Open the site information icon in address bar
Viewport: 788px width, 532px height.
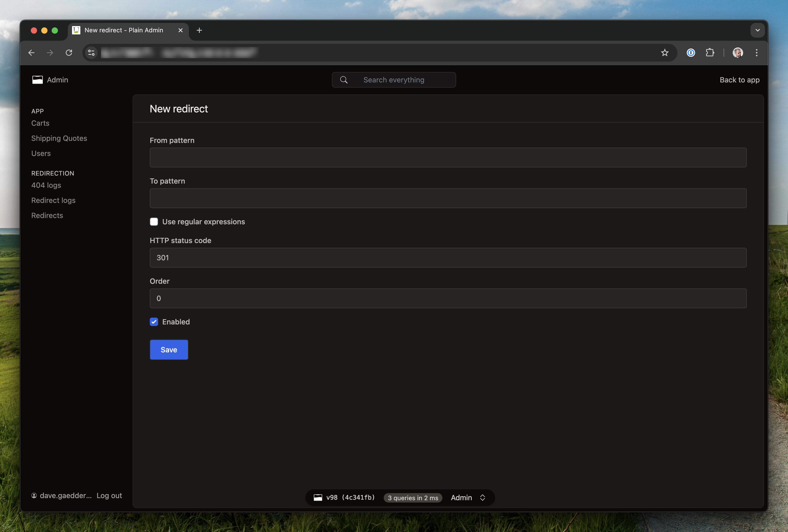coord(91,52)
